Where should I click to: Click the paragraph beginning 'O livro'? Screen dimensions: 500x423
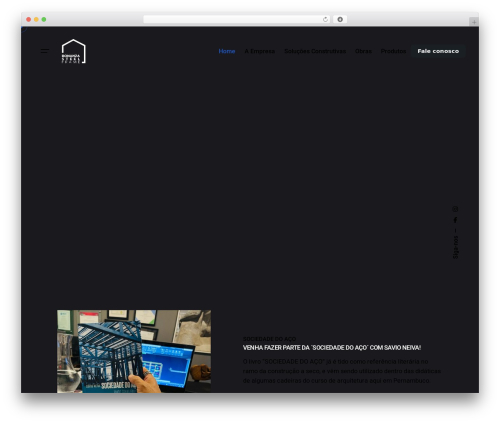342,371
